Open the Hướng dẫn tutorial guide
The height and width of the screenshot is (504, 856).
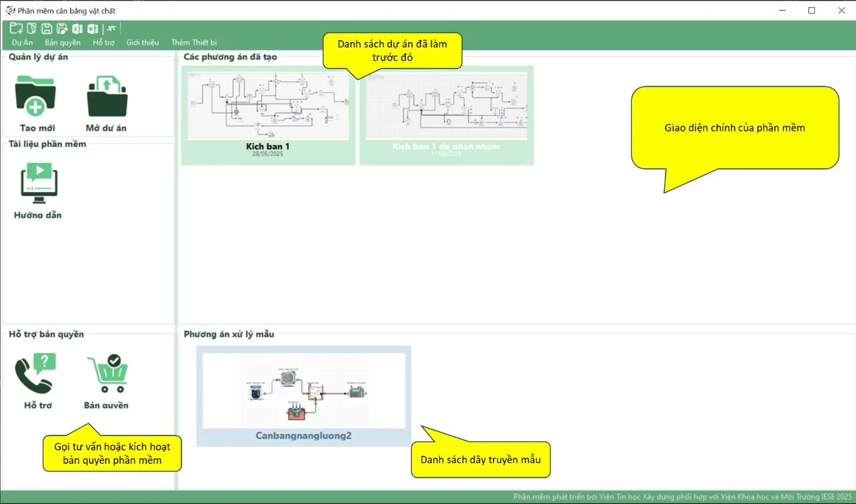pyautogui.click(x=38, y=191)
